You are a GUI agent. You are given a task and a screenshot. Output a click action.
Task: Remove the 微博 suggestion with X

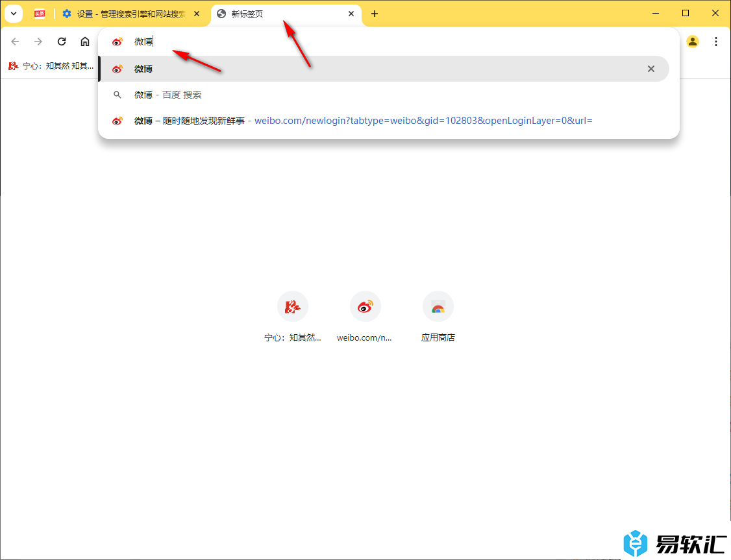[x=650, y=69]
